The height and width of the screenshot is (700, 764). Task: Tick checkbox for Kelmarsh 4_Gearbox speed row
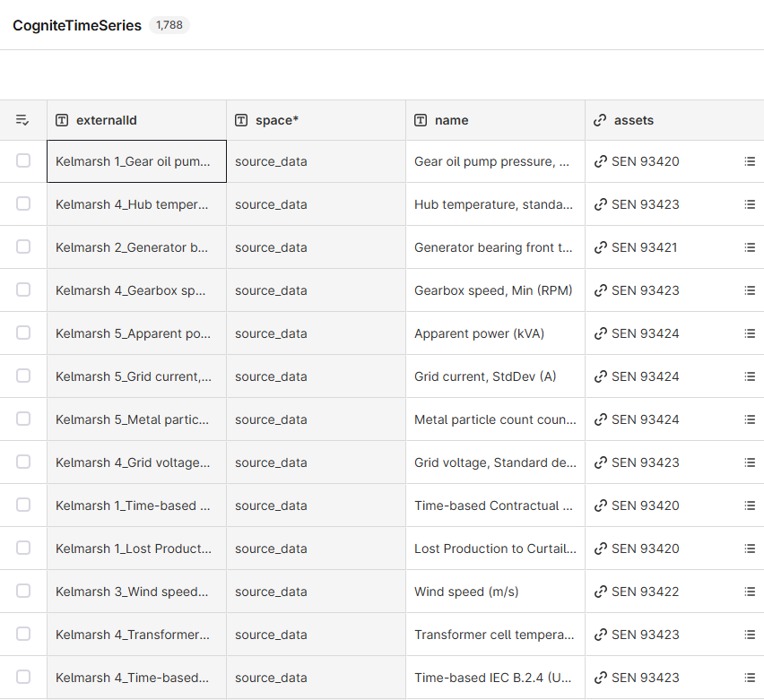click(23, 290)
